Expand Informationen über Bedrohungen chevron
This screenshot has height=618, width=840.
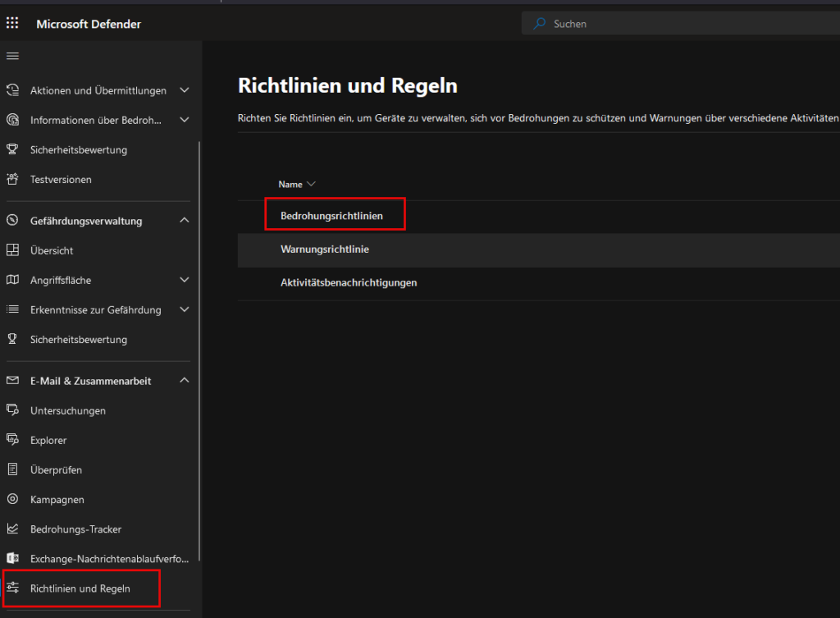click(185, 120)
